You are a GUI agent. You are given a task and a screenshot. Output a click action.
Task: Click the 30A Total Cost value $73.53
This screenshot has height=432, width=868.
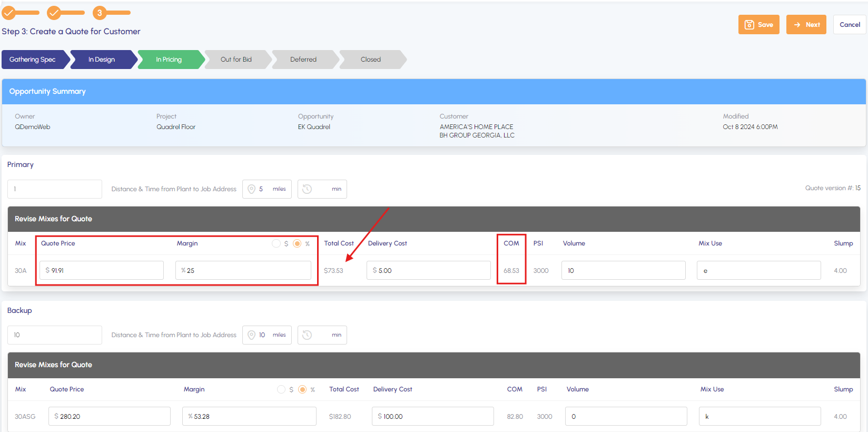333,271
